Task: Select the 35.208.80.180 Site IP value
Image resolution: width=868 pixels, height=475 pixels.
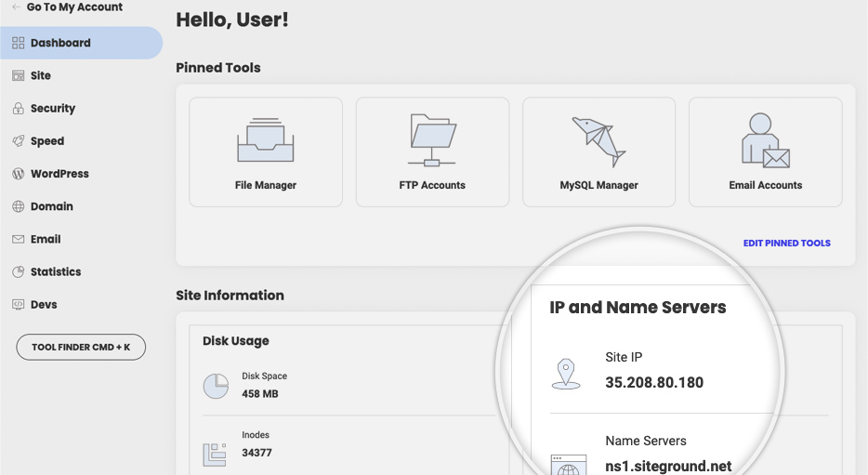Action: 654,383
